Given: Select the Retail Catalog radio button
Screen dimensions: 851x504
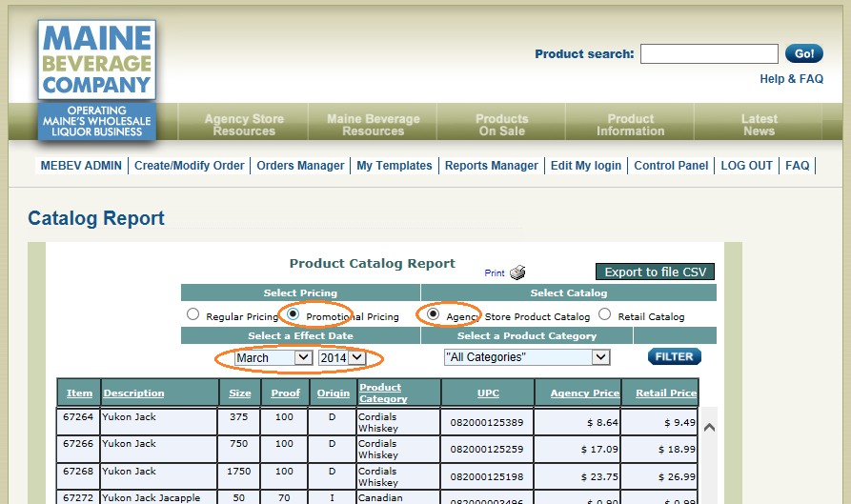Looking at the screenshot, I should coord(604,314).
